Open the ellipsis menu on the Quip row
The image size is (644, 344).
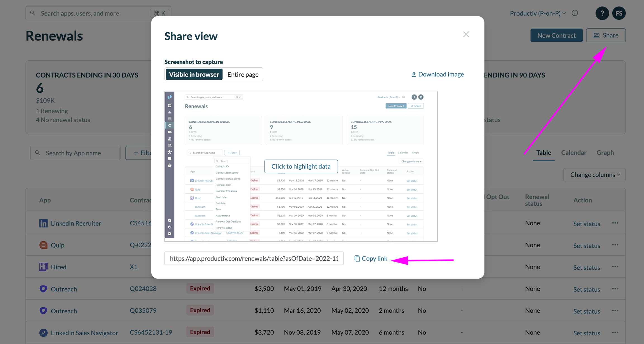615,245
